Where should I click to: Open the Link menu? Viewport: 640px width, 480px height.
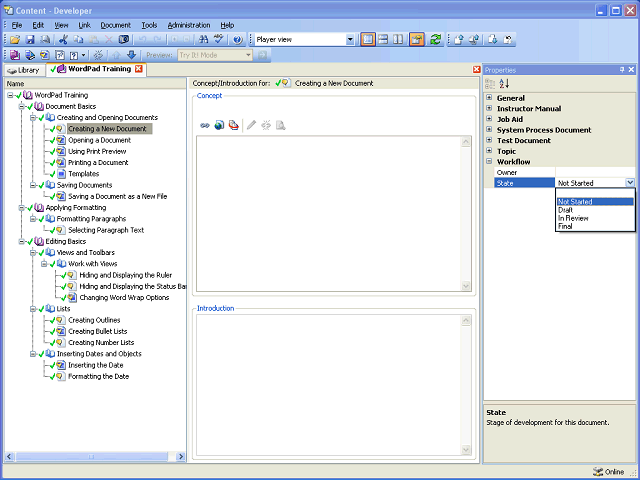84,25
